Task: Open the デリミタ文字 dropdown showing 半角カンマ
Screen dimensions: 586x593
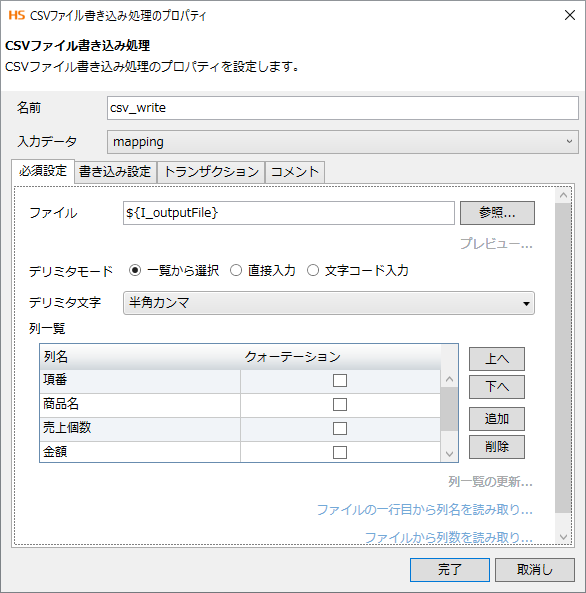Action: coord(328,303)
